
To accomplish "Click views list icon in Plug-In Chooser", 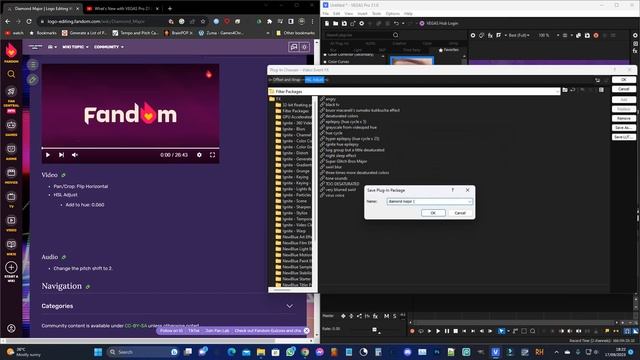I will [x=601, y=90].
